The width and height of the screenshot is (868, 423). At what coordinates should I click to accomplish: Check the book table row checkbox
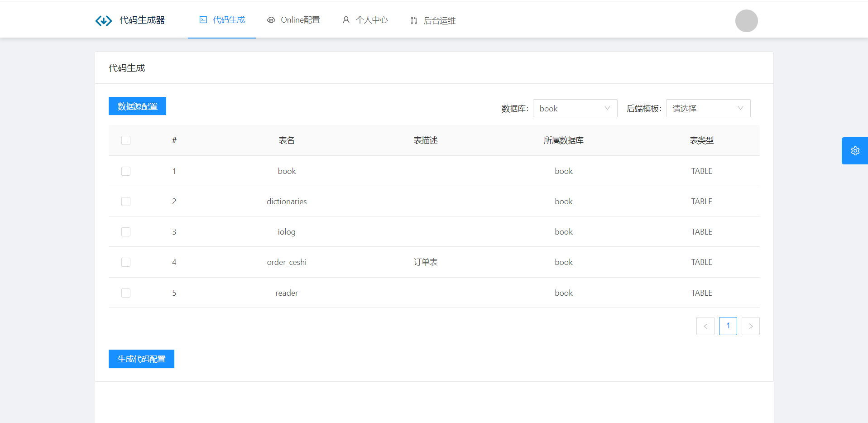click(x=126, y=171)
